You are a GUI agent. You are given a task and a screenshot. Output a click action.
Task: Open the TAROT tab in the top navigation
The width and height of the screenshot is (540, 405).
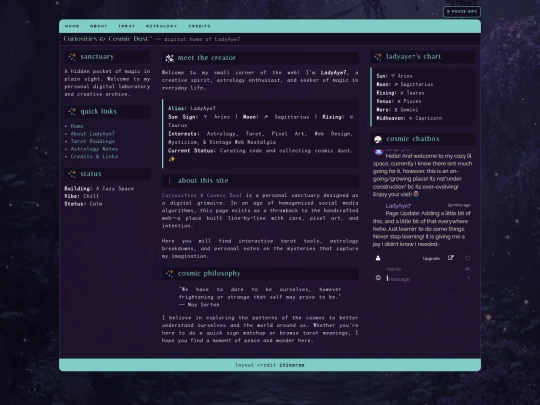[126, 26]
